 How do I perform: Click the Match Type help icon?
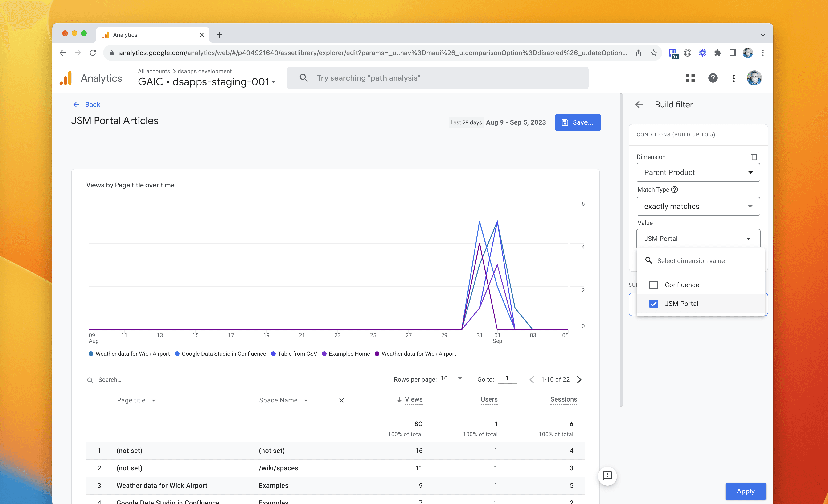pos(674,190)
